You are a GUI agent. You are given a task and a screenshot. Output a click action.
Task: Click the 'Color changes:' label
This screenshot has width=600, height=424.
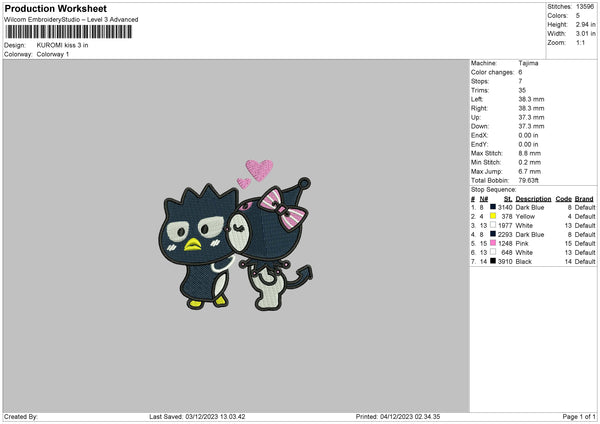pyautogui.click(x=492, y=72)
